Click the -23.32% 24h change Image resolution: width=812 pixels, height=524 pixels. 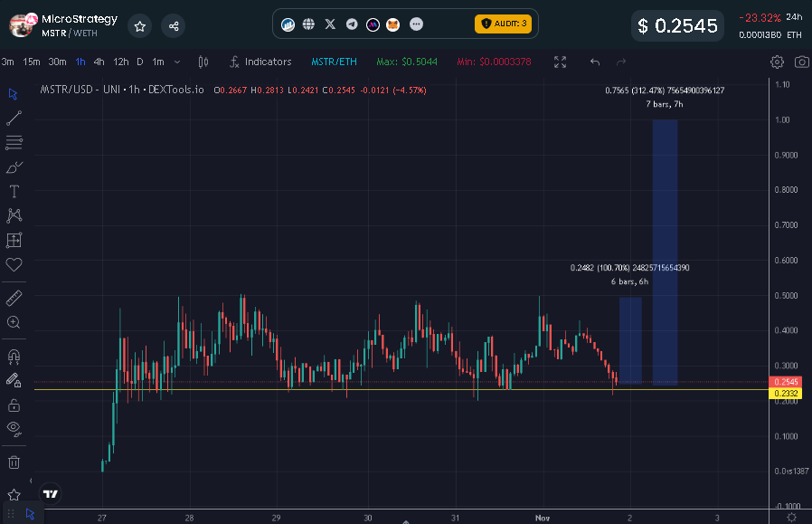(760, 17)
